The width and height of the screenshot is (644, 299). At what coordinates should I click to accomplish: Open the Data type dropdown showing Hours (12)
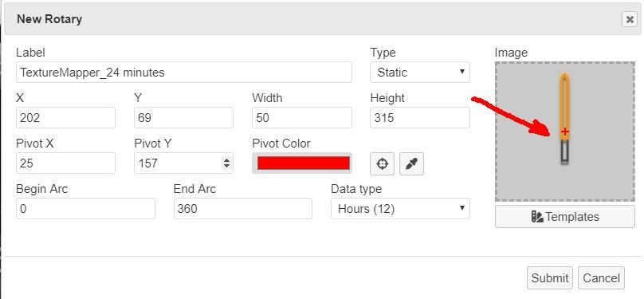[400, 209]
